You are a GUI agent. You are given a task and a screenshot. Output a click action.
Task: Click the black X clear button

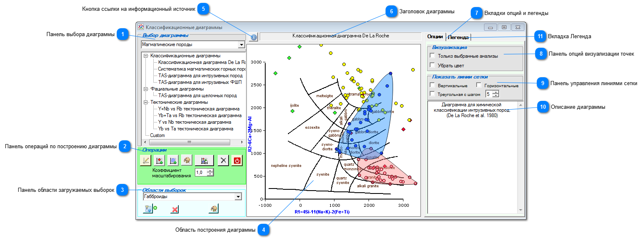(224, 160)
